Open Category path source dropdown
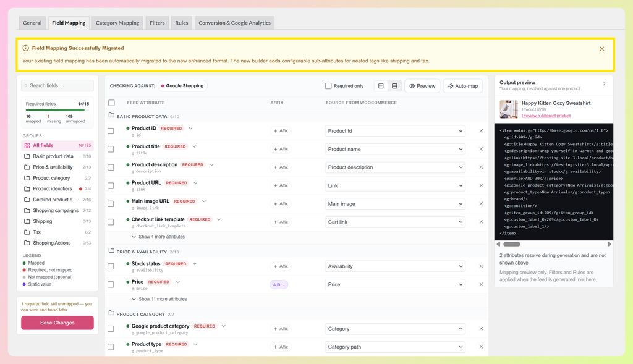 pyautogui.click(x=395, y=347)
